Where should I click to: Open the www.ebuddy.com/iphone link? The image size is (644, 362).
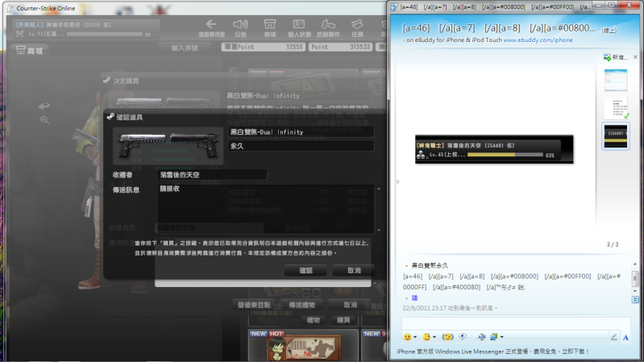click(x=538, y=40)
